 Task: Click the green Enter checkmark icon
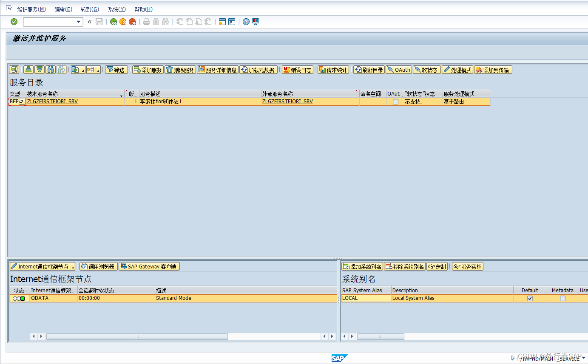pos(14,22)
